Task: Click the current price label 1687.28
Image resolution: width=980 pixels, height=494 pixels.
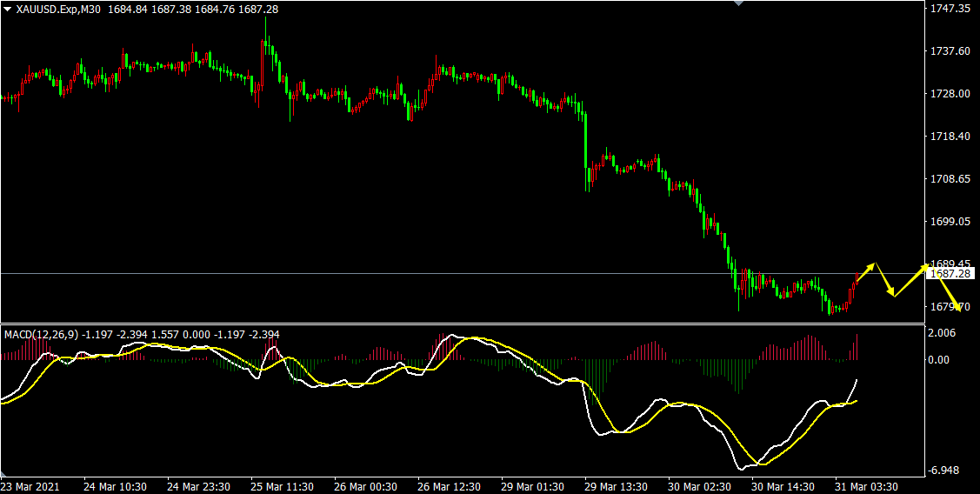Action: 950,274
